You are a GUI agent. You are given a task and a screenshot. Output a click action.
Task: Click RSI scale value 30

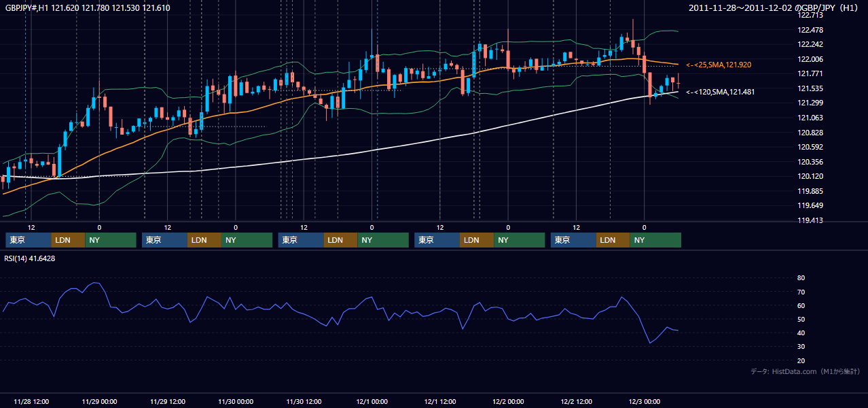(801, 347)
